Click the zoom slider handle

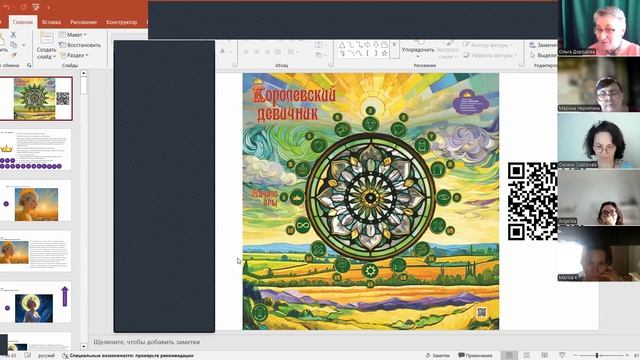597,356
